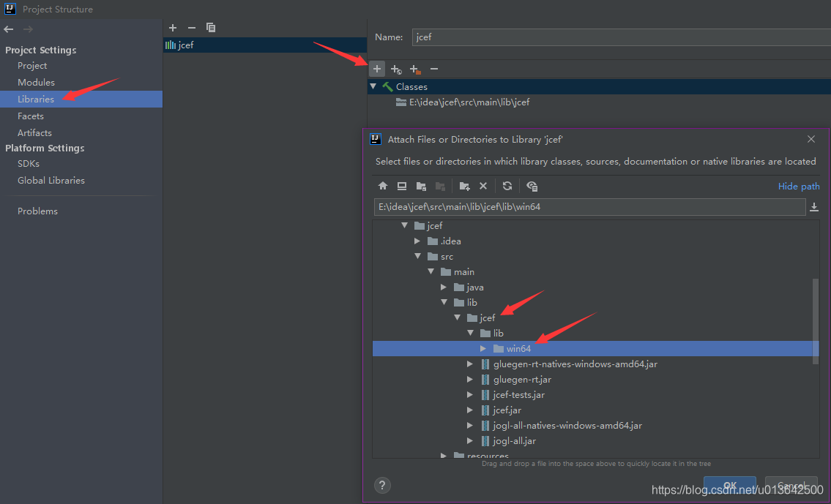Screen dimensions: 831x504
Task: Collapse the Classes node
Action: [375, 86]
